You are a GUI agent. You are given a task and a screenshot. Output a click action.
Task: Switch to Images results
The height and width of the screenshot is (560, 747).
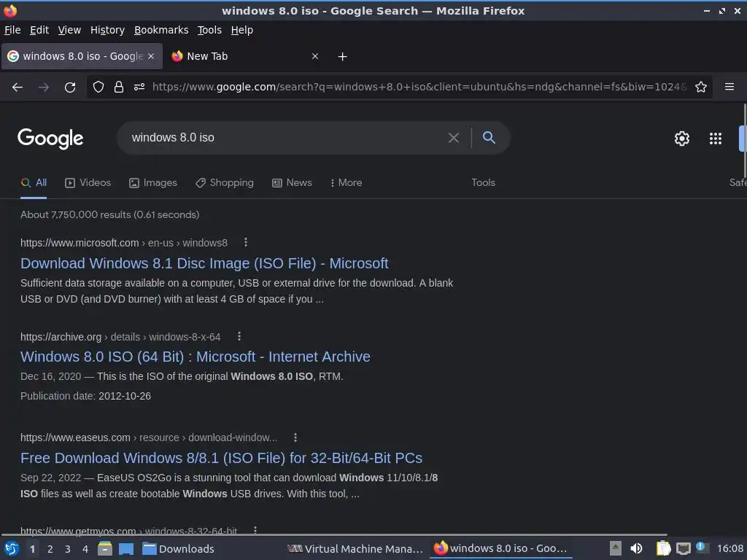tap(153, 183)
